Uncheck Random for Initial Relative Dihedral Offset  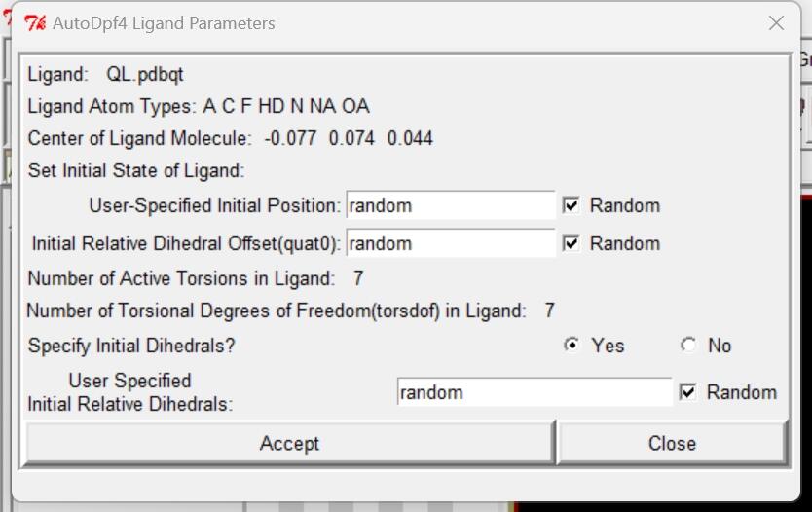pos(572,243)
